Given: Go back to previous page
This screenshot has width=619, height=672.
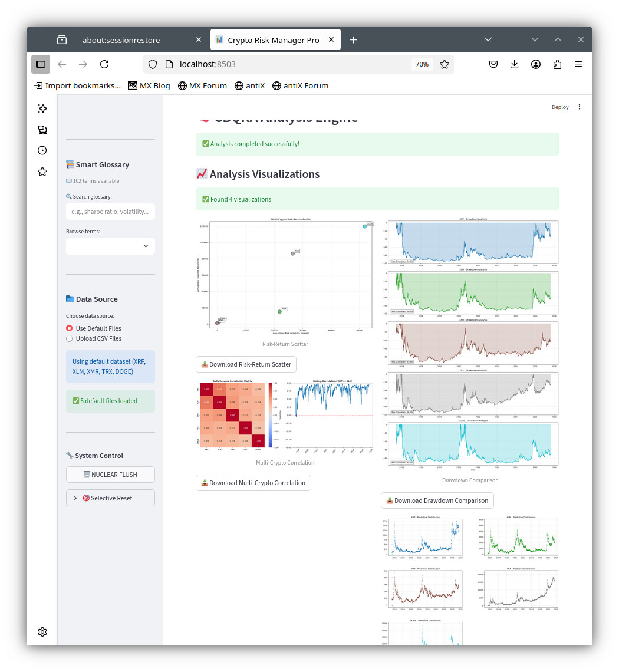Looking at the screenshot, I should (x=62, y=64).
